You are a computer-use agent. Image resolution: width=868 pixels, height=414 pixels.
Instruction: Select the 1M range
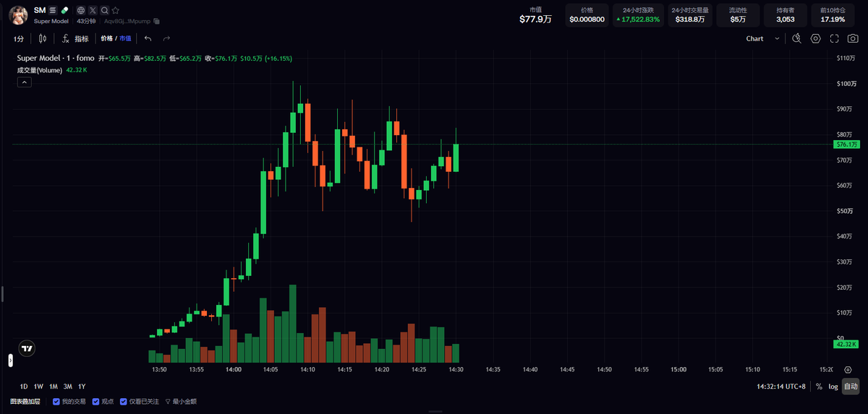pos(54,386)
